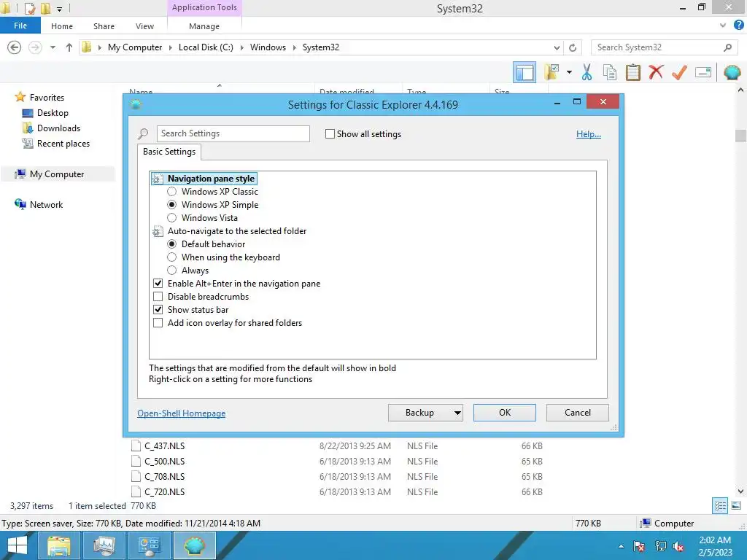Expand breadcrumb arrow after My Computer

pos(171,47)
